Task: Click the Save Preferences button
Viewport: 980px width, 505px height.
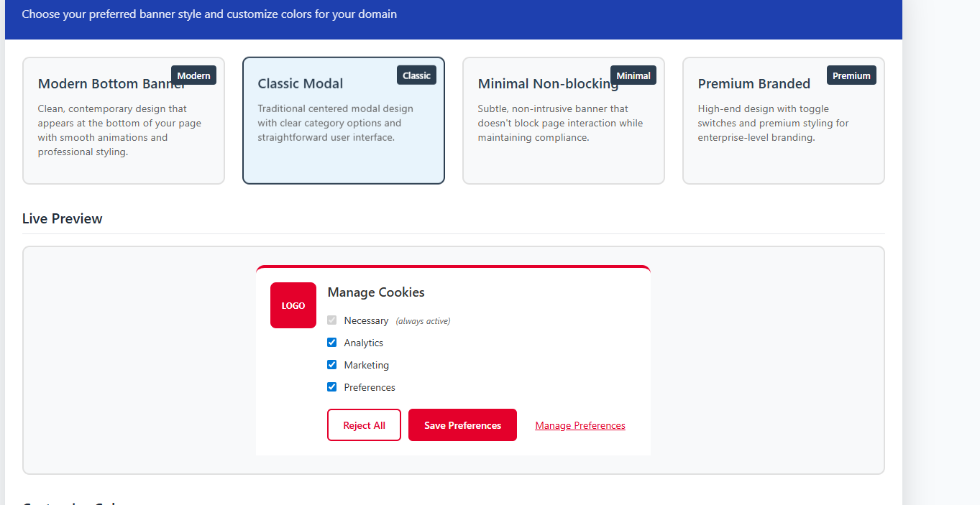Action: 462,425
